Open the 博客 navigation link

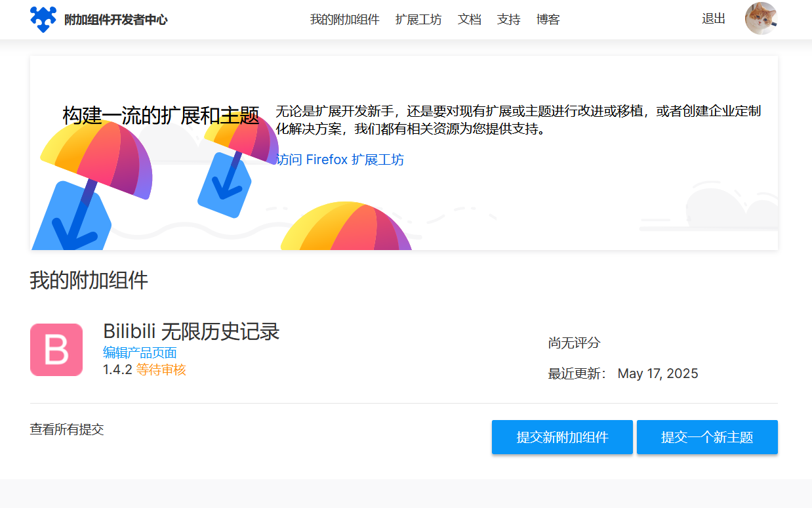(548, 20)
